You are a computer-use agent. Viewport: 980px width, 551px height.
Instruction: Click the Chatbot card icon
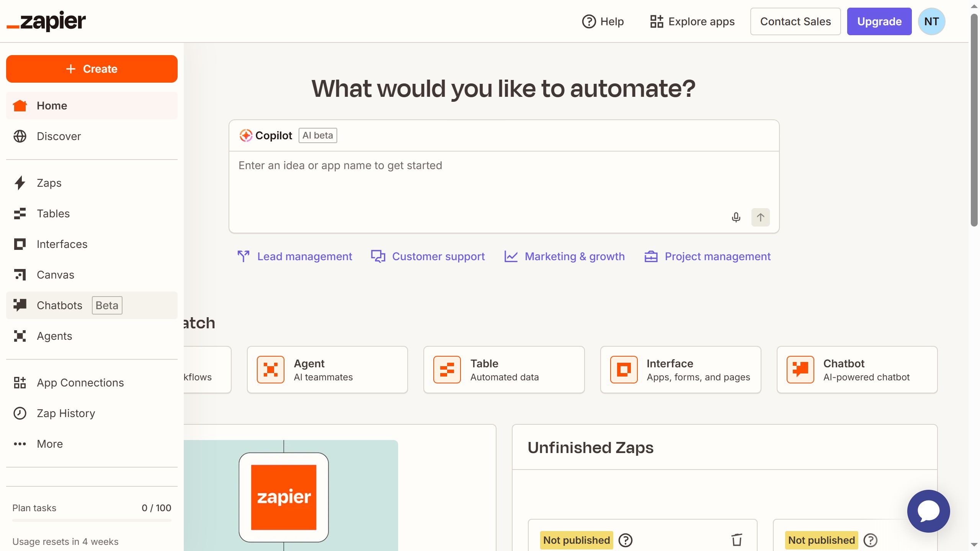[x=800, y=370]
